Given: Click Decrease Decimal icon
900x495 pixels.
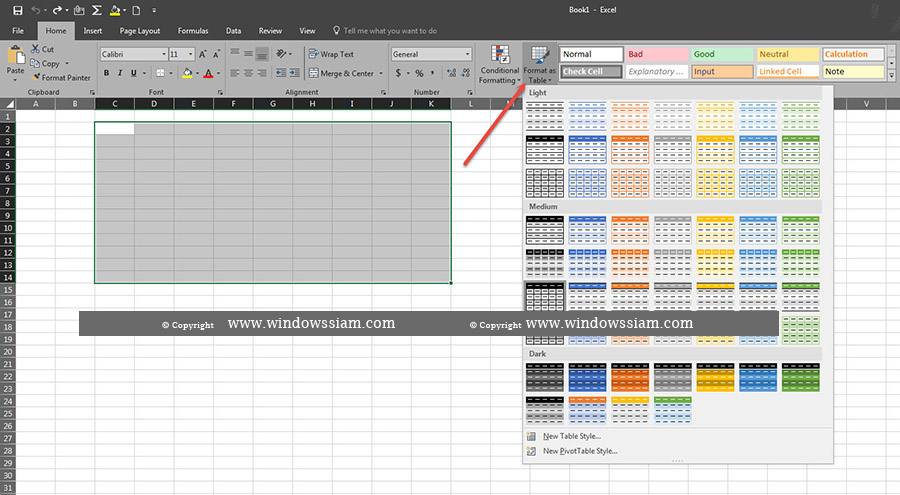Looking at the screenshot, I should 465,73.
